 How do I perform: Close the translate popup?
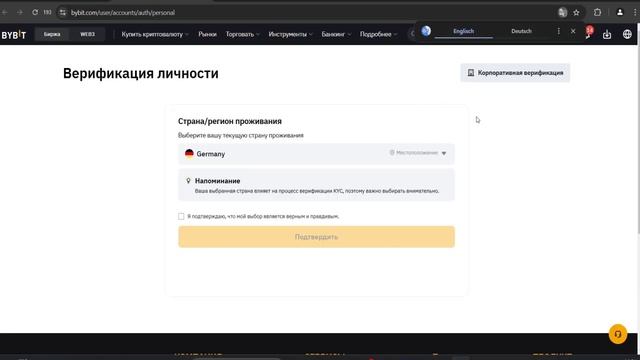[573, 31]
